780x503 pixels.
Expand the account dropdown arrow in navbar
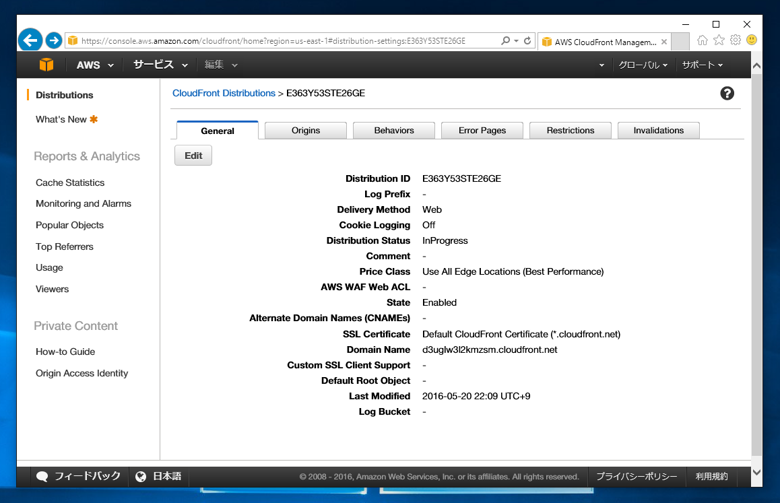point(601,65)
